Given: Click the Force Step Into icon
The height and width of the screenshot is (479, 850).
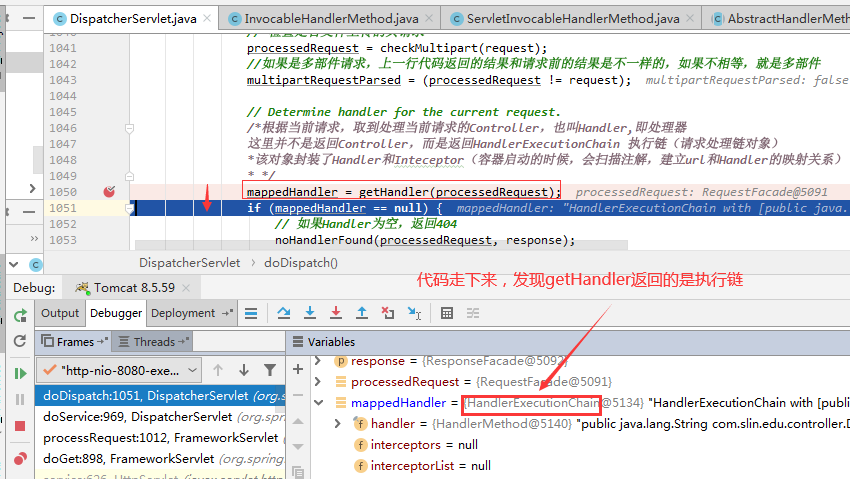Looking at the screenshot, I should coord(336,313).
